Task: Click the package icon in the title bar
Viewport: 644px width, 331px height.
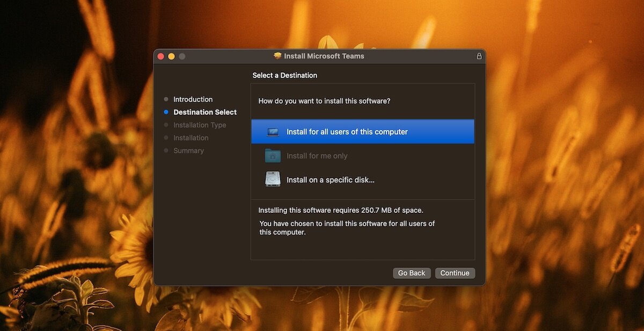Action: (x=277, y=56)
